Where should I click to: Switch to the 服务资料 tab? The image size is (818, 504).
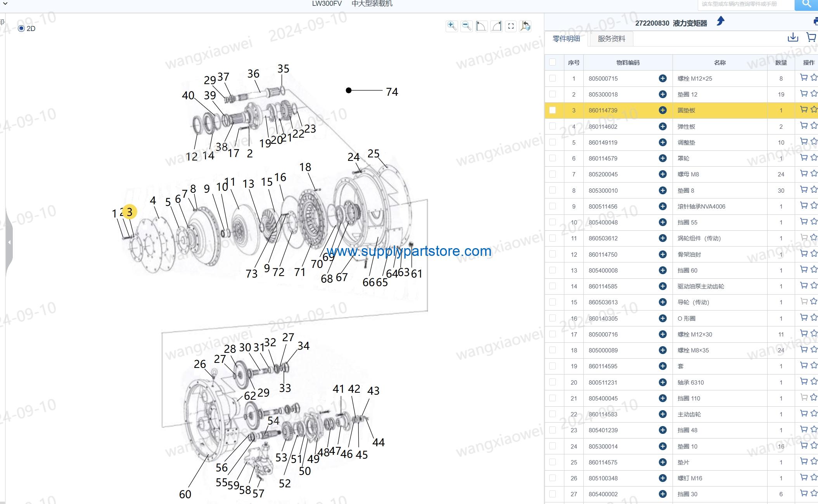click(611, 39)
